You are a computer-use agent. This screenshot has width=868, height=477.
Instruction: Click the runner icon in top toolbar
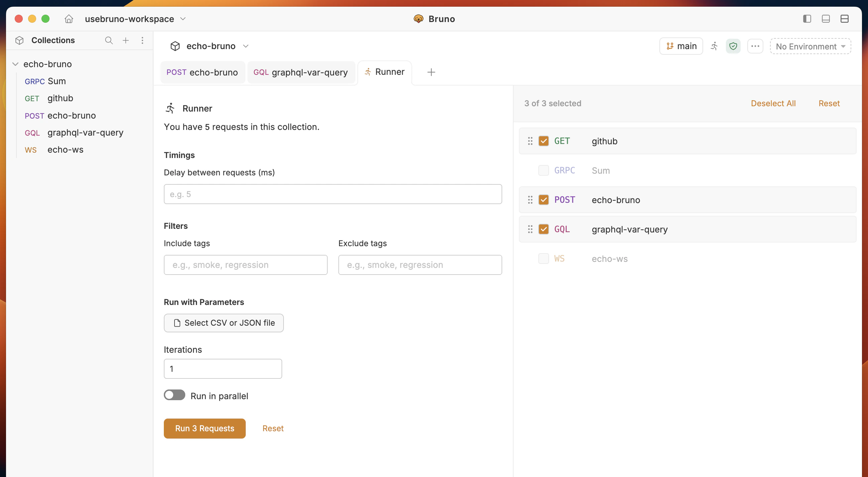click(714, 46)
